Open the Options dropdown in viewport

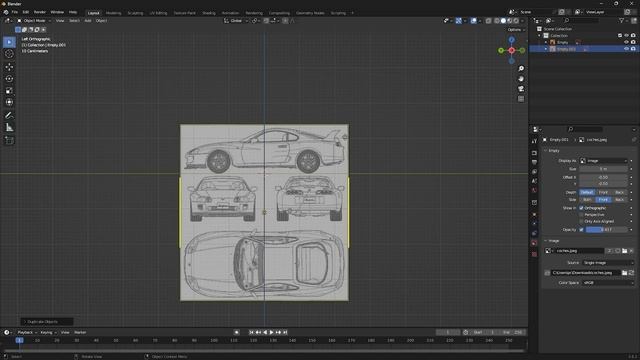click(x=516, y=30)
